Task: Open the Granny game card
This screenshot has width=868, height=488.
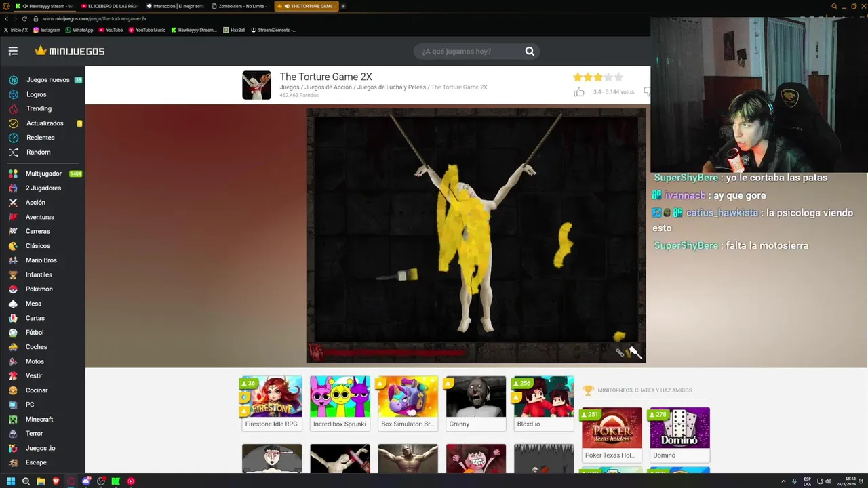Action: tap(476, 403)
